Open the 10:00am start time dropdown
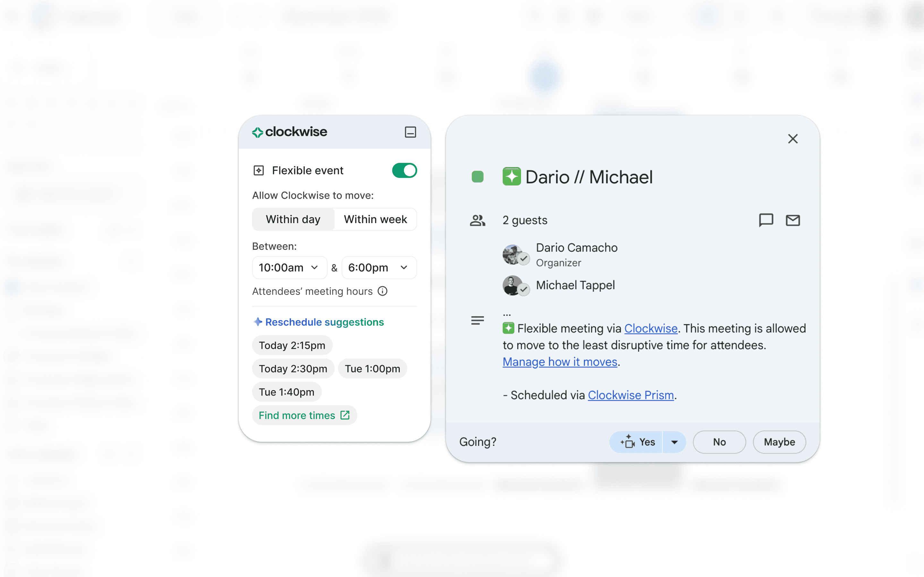The height and width of the screenshot is (577, 924). [x=289, y=268]
